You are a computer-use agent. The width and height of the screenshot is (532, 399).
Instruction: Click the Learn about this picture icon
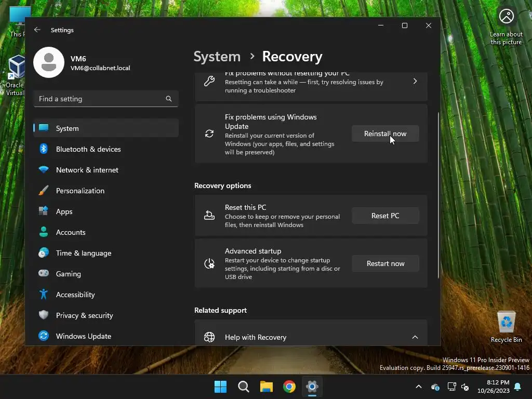(x=506, y=16)
